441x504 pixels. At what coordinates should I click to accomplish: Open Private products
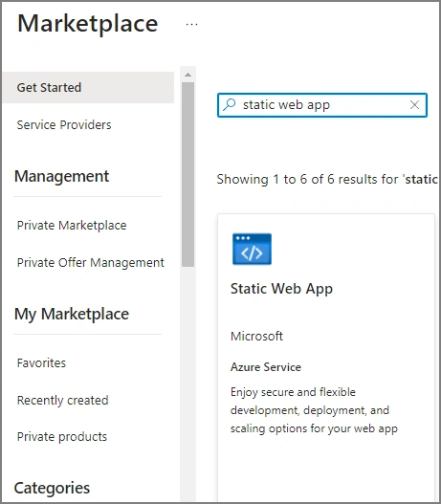[62, 436]
